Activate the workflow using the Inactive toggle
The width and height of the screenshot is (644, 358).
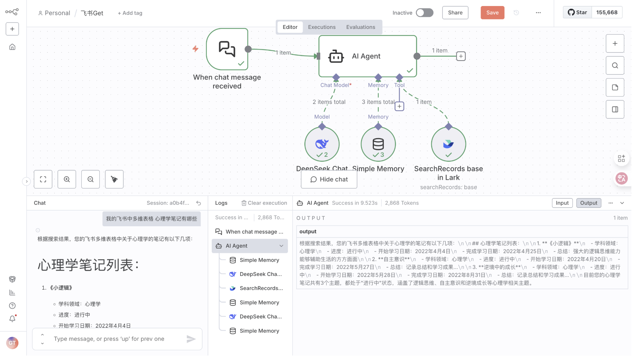tap(425, 12)
